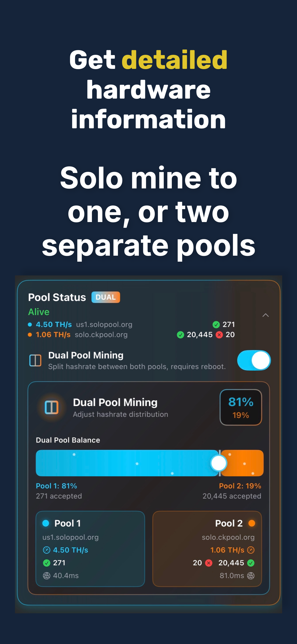Click the Pool 2 red rejected shares icon
297x644 pixels.
209,563
